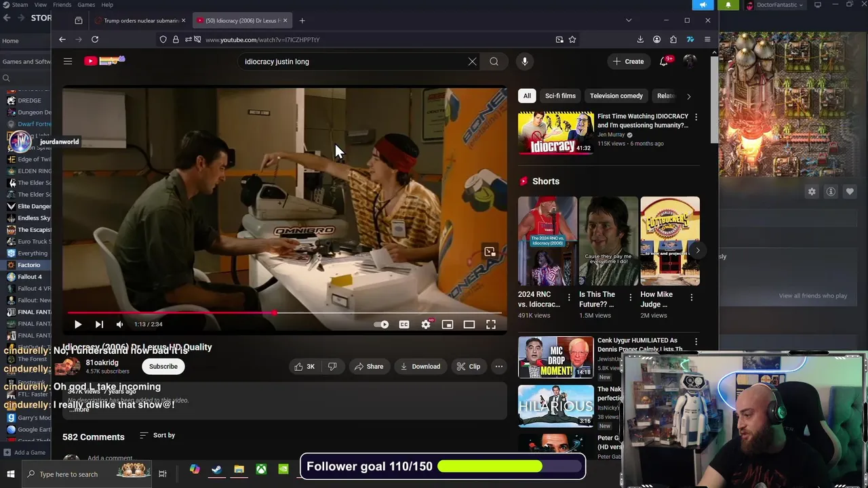Mute the video volume speaker icon
The image size is (868, 488).
[119, 325]
